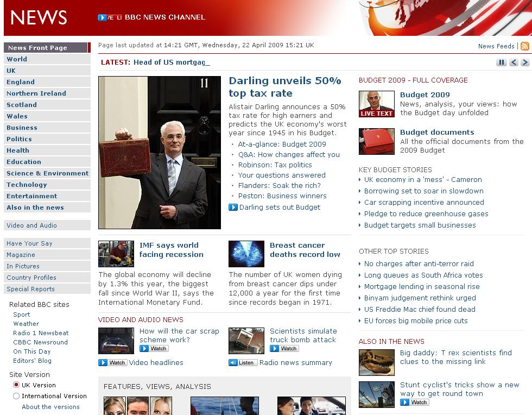Play the 'Darling sets out Budget' video icon
The height and width of the screenshot is (415, 532).
[x=233, y=207]
